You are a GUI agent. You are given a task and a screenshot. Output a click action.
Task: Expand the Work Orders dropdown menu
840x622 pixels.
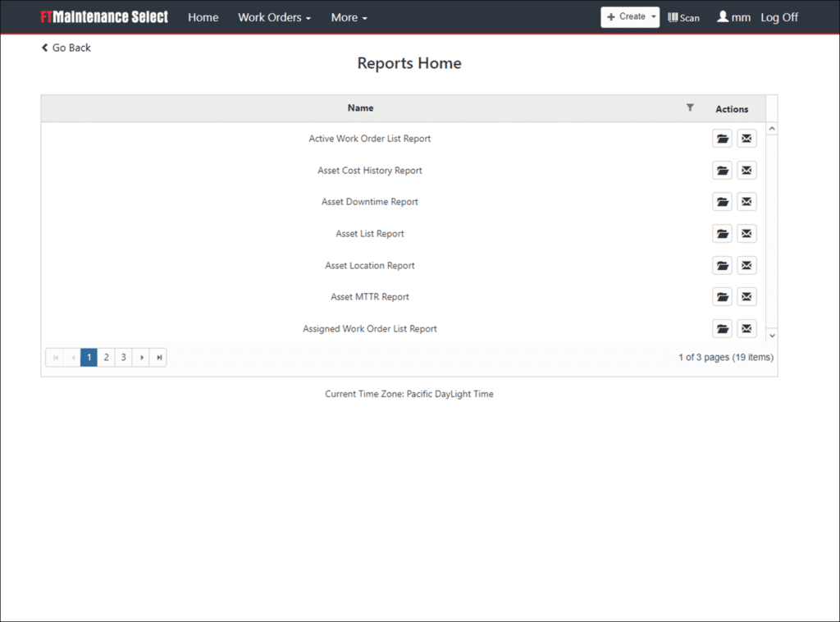(274, 17)
